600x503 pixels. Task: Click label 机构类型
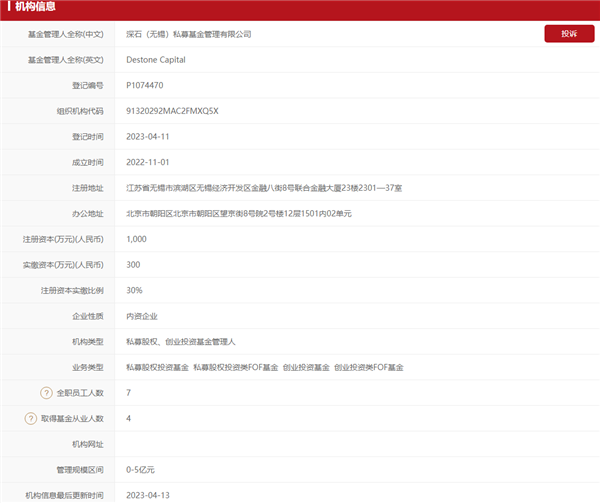88,342
